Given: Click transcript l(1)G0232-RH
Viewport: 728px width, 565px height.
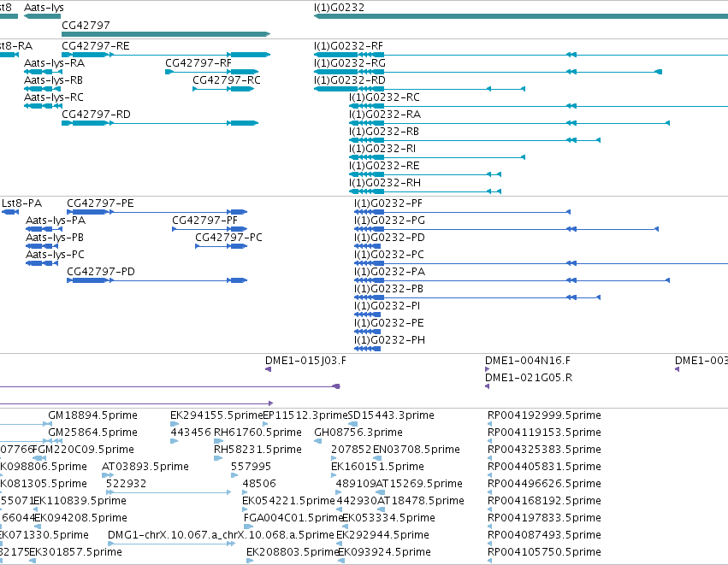Looking at the screenshot, I should [385, 183].
